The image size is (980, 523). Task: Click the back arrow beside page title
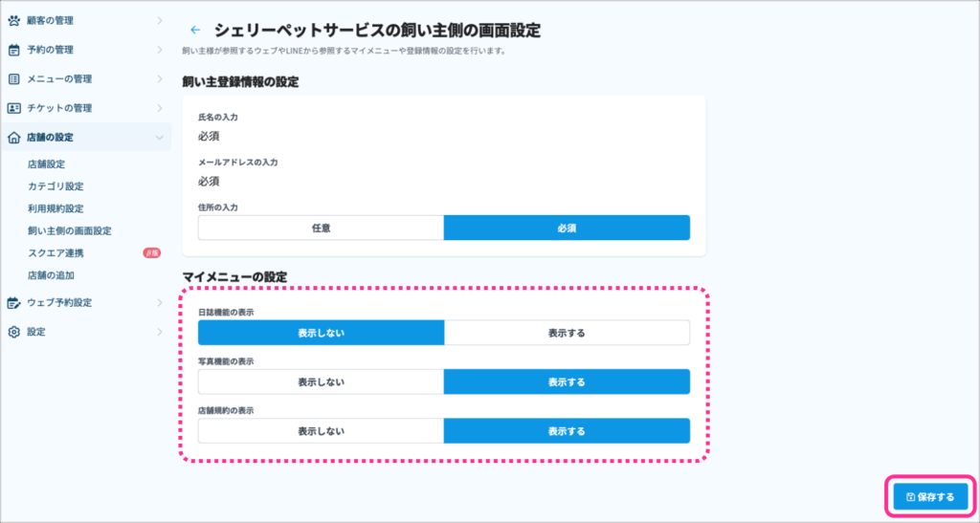(x=195, y=30)
